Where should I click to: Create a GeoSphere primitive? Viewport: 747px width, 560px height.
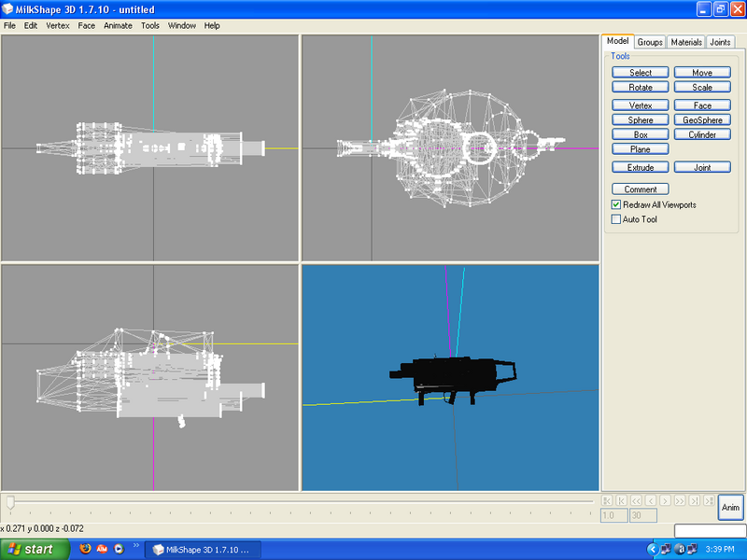pos(702,120)
